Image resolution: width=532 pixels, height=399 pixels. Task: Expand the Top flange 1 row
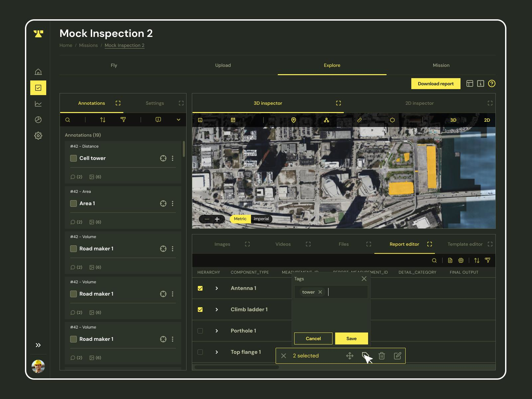217,352
